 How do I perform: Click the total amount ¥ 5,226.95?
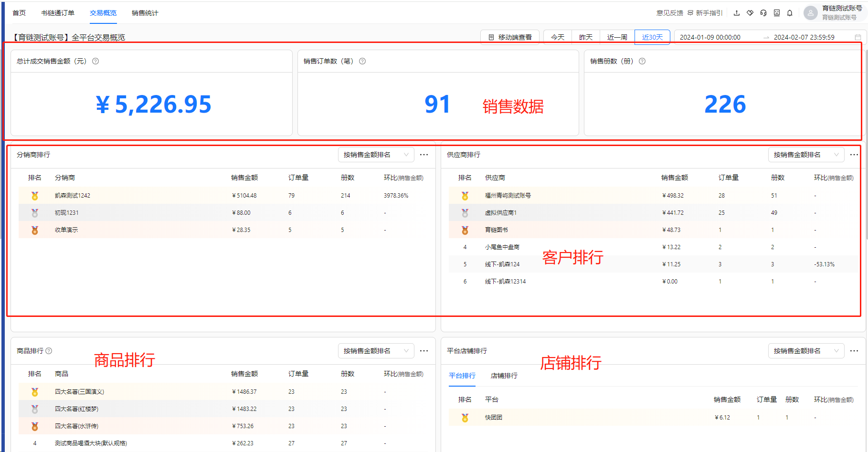pos(153,105)
